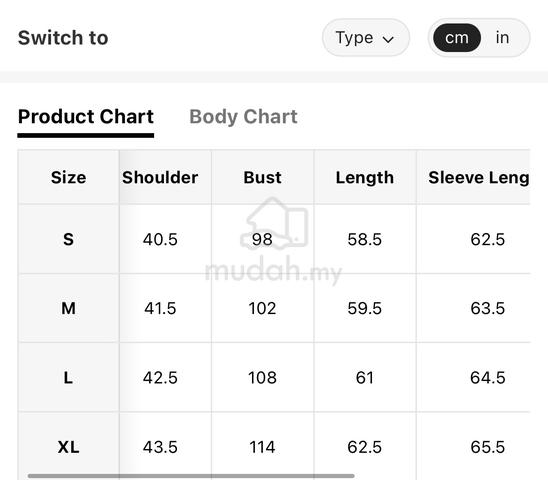The height and width of the screenshot is (480, 548).
Task: Click the Shoulder column header
Action: pyautogui.click(x=160, y=177)
